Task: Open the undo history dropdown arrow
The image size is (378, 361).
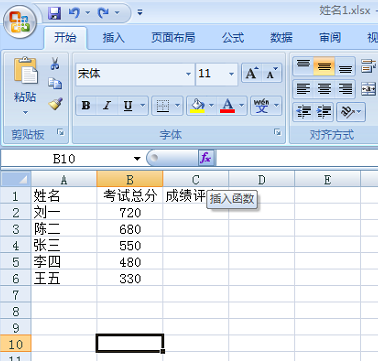Action: click(x=88, y=13)
